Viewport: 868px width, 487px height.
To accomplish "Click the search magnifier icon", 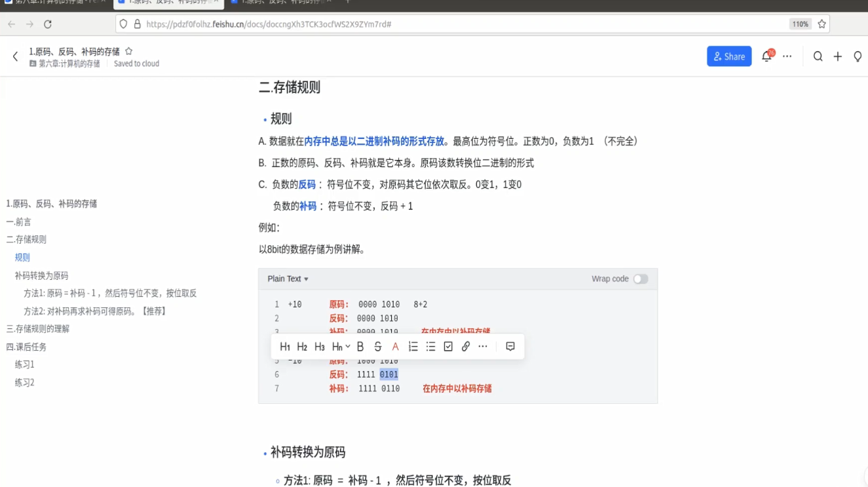I will (818, 56).
